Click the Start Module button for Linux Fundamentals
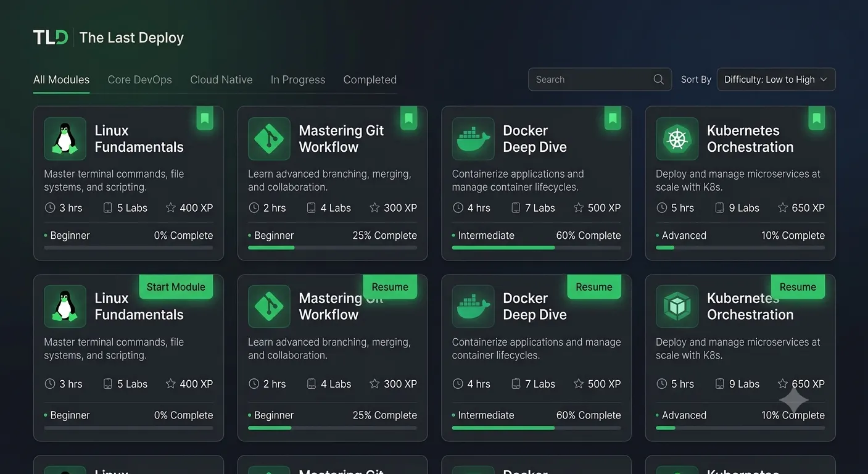Image resolution: width=868 pixels, height=474 pixels. tap(176, 287)
